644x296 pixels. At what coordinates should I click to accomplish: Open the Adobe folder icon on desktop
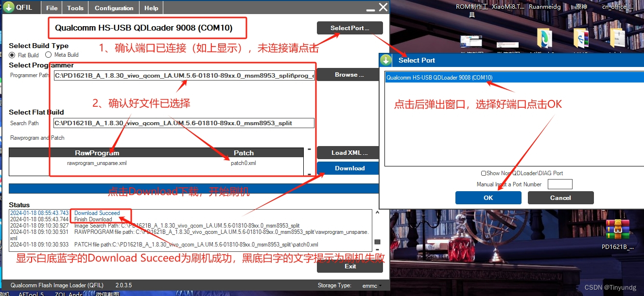pos(617,39)
